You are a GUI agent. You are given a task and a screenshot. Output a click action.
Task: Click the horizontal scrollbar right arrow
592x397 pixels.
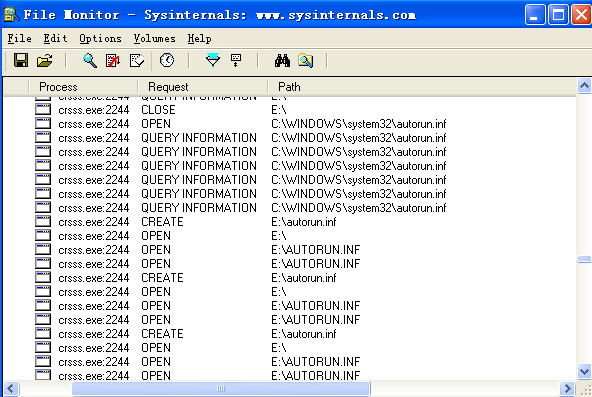pyautogui.click(x=567, y=388)
